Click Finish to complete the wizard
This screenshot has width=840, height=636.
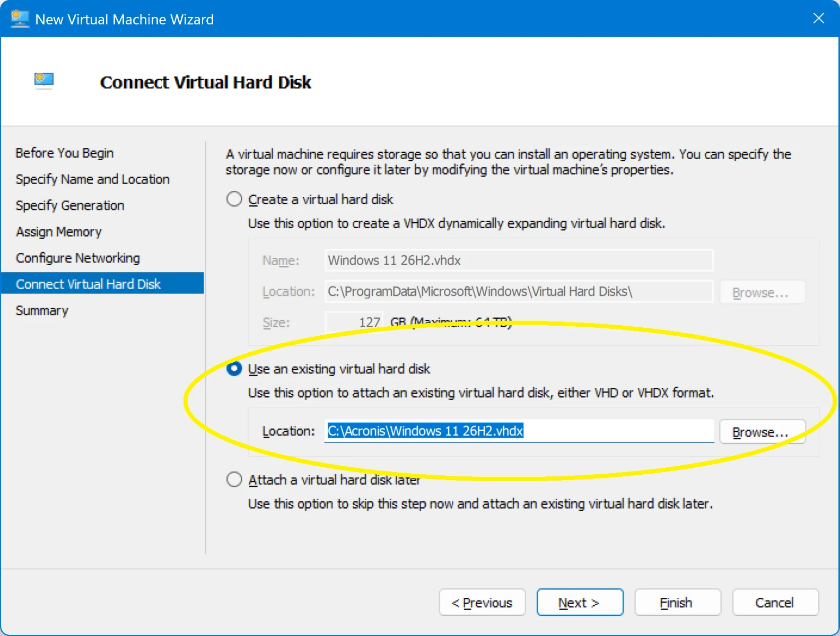pyautogui.click(x=677, y=603)
